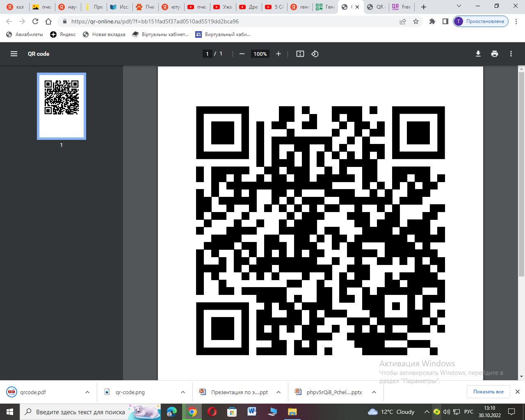Select page 1 thumbnail in sidebar

(62, 106)
